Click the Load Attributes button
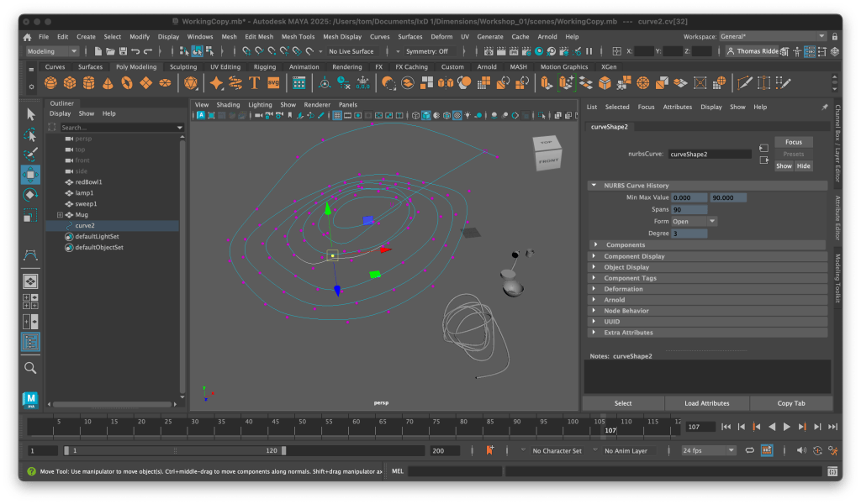Screen dimensions: 861x504 [x=706, y=403]
